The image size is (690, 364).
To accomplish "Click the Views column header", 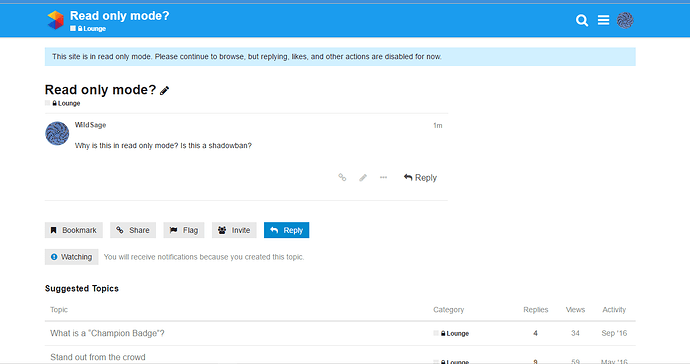I will (x=575, y=310).
